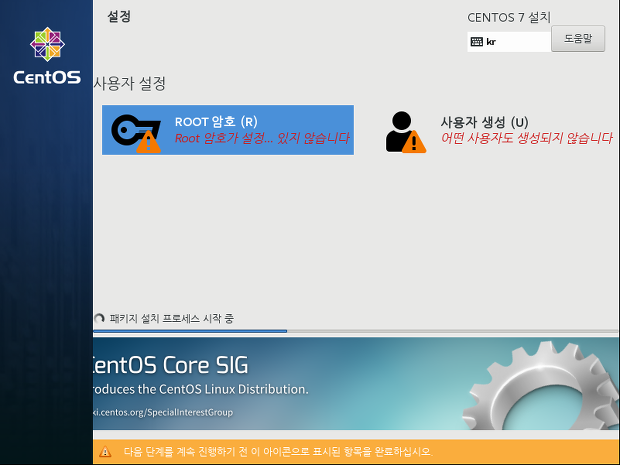
Task: Click the keyboard icon next to kr
Action: (x=476, y=42)
